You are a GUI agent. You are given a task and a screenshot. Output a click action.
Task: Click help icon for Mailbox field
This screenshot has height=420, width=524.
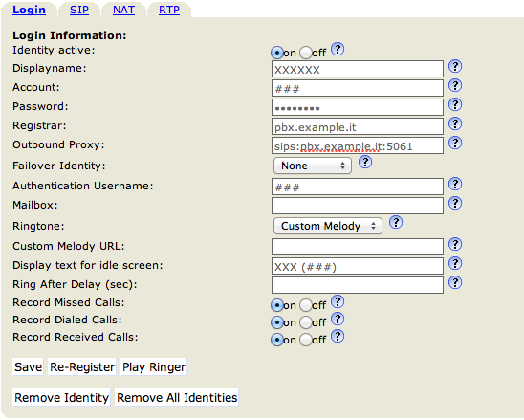455,203
